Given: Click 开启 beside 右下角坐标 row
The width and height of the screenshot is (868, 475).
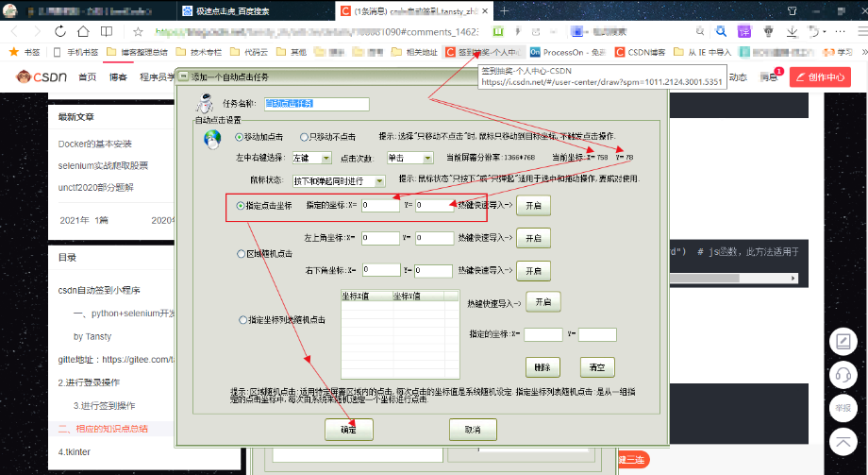Looking at the screenshot, I should tap(534, 271).
